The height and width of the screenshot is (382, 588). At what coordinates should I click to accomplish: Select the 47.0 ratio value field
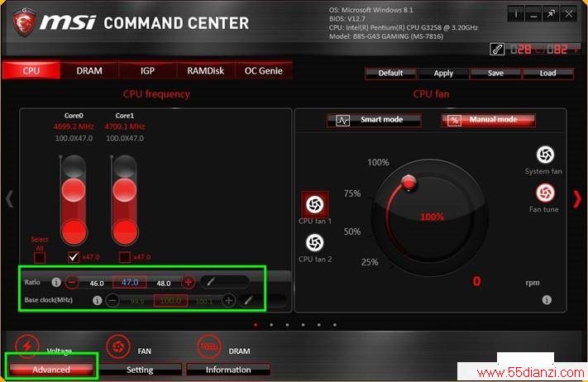(x=130, y=282)
